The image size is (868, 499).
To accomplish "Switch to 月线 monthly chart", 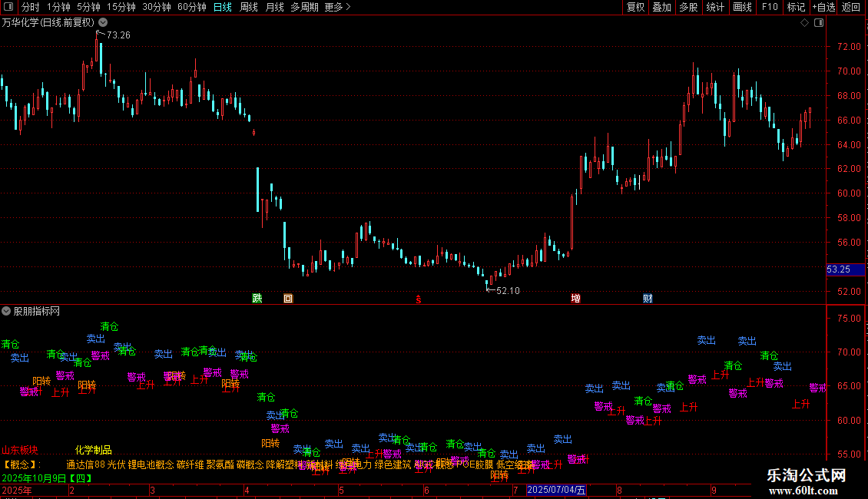I will click(x=274, y=7).
